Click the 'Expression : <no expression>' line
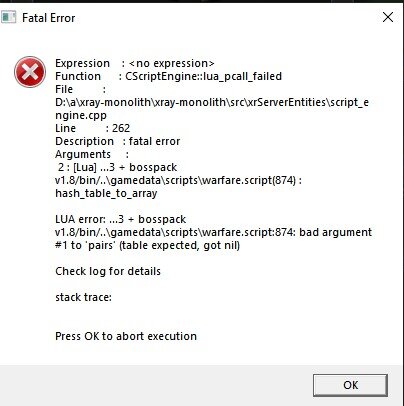This screenshot has height=406, width=404. point(135,63)
